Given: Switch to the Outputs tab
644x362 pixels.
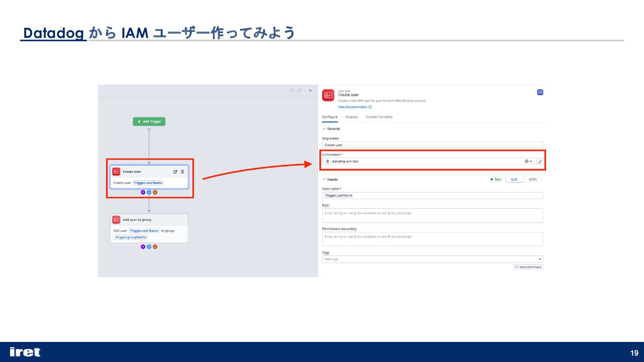Looking at the screenshot, I should click(x=352, y=117).
